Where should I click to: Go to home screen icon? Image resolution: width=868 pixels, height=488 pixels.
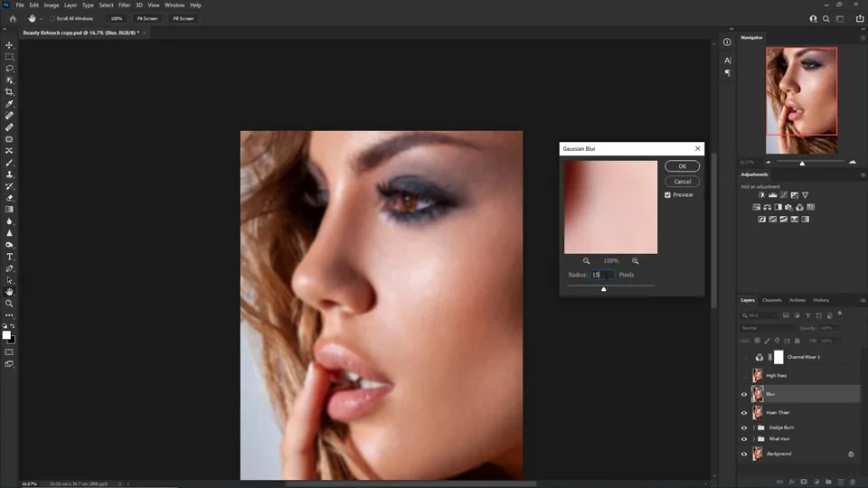[x=13, y=18]
